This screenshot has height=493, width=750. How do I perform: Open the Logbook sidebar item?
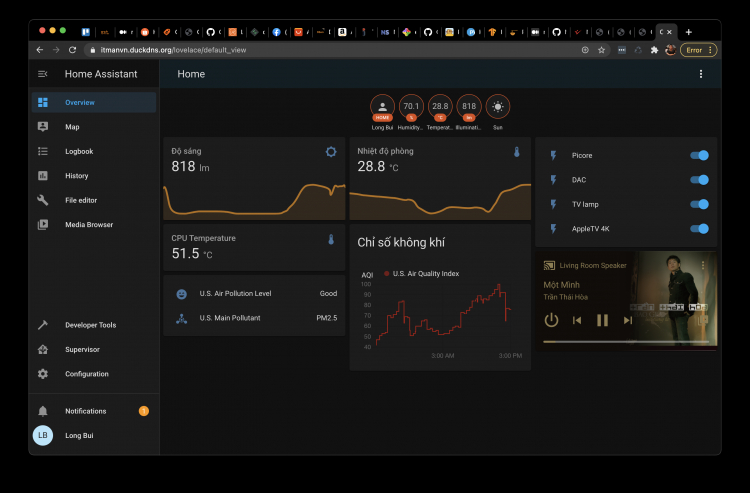click(x=94, y=151)
